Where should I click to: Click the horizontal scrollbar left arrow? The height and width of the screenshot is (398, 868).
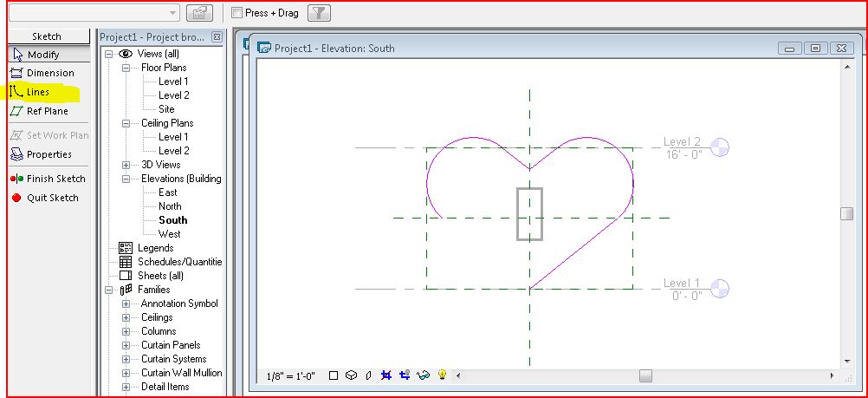point(457,375)
